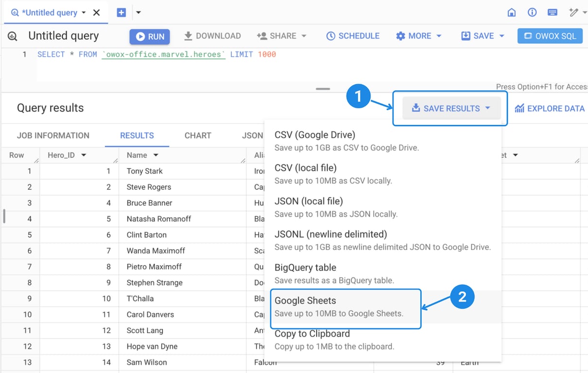Click the Pietro Maximoff cell
The image size is (588, 373).
point(182,267)
